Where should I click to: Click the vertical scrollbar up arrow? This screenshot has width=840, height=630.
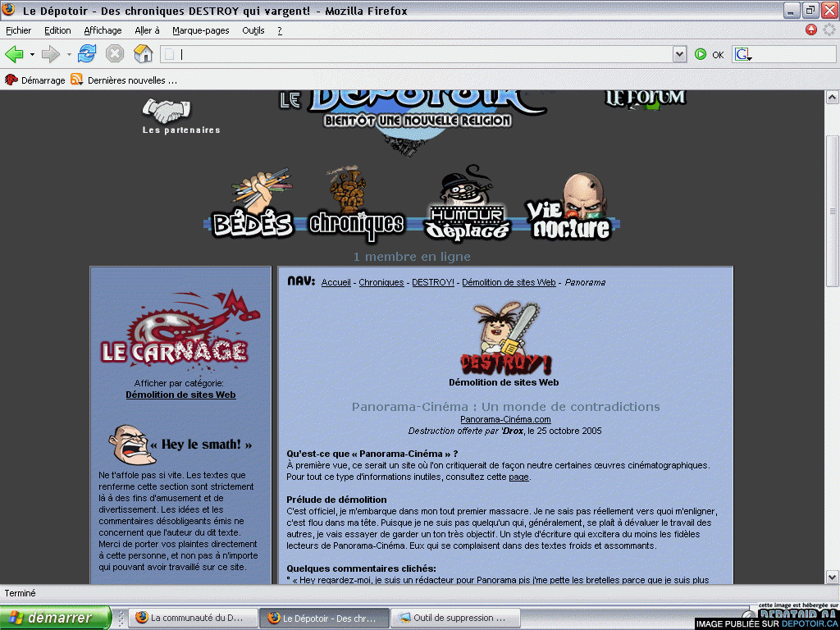tap(832, 97)
